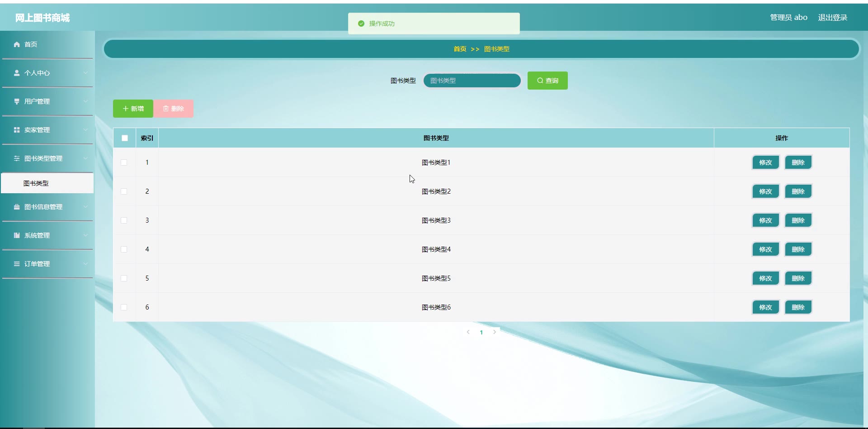Click 修改 for 图书类型4
This screenshot has width=868, height=429.
(765, 249)
